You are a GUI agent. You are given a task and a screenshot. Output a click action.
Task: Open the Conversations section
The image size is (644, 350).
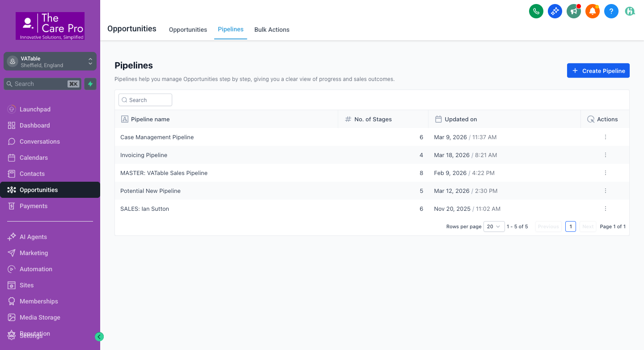click(40, 141)
